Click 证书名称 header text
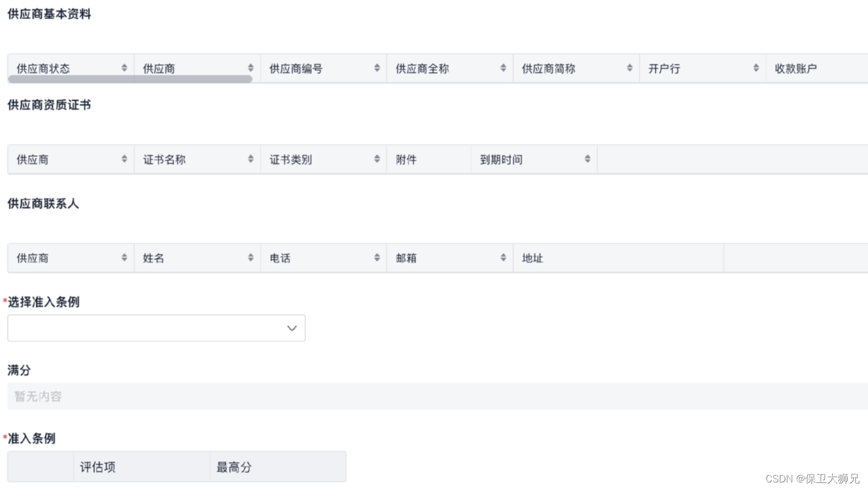Image resolution: width=868 pixels, height=489 pixels. (164, 160)
